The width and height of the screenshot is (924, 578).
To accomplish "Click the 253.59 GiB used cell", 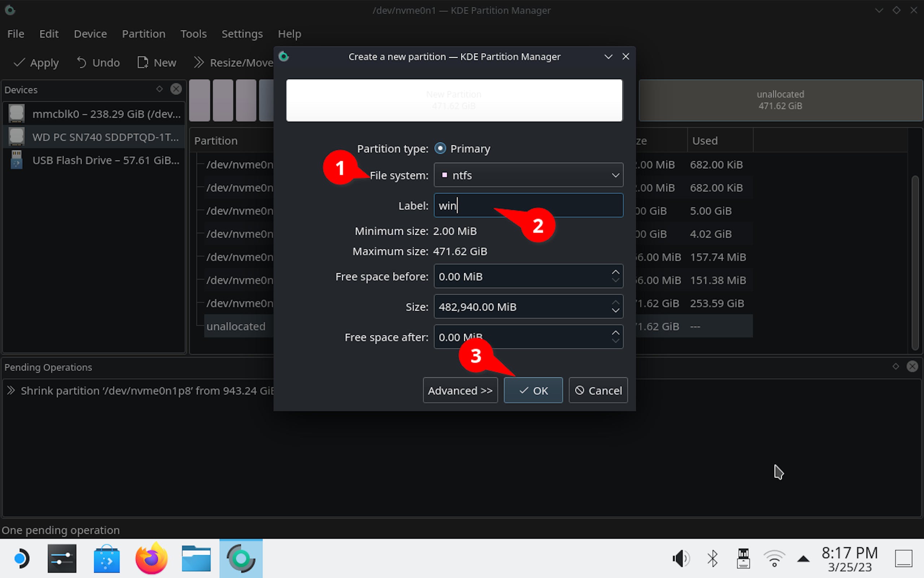I will pos(717,303).
